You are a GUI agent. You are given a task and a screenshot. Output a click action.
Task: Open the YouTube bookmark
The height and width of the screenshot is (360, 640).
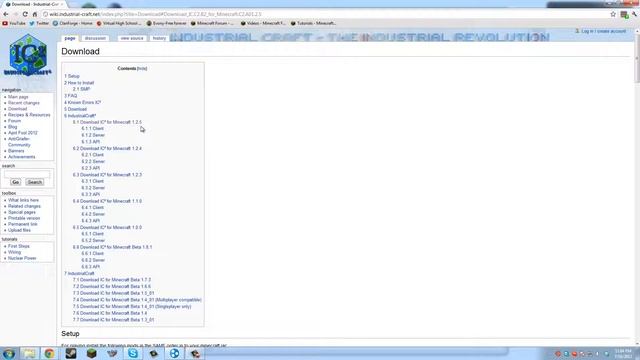[14, 24]
